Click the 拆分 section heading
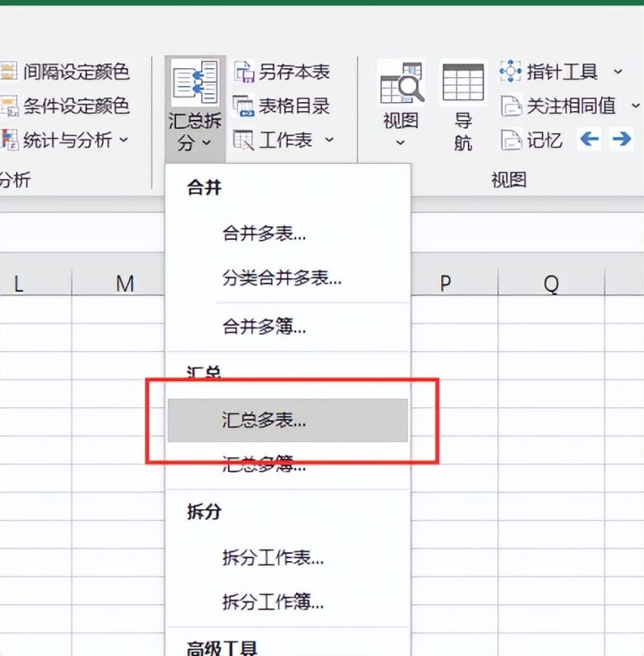644x656 pixels. tap(204, 511)
